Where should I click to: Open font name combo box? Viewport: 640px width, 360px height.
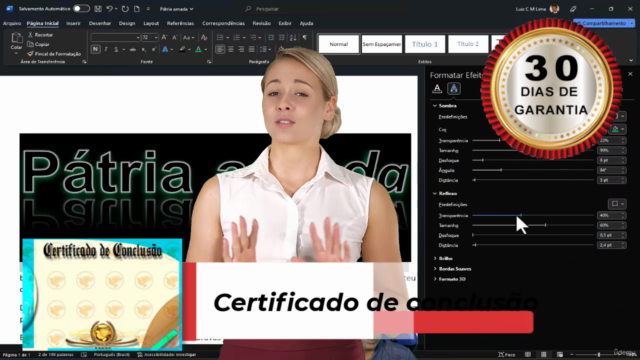(116, 38)
